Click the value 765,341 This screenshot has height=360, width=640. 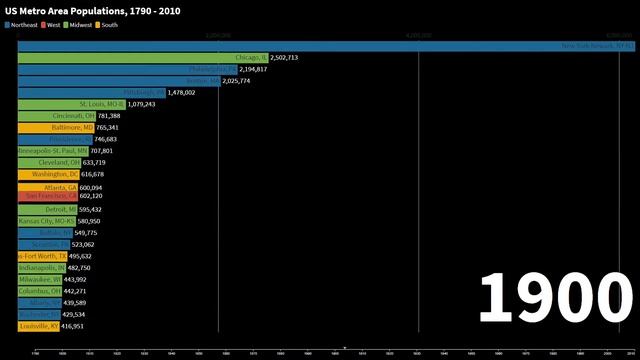tap(107, 128)
